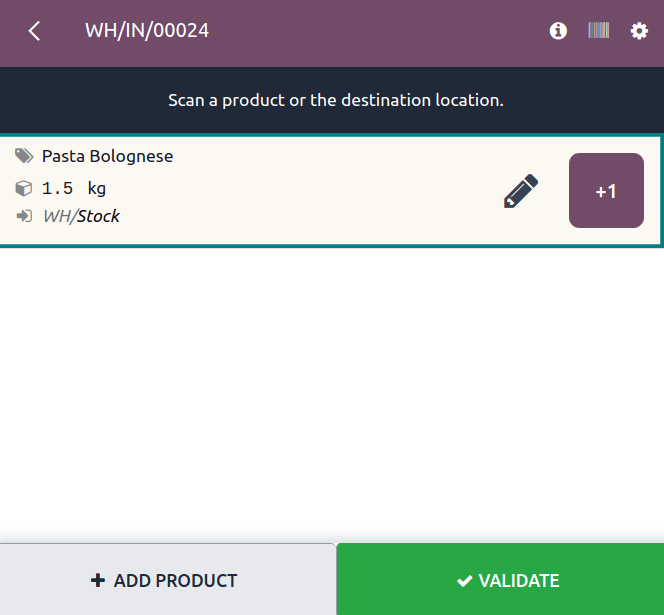Screen dimensions: 664x615
Task: Click the arrow icon beside WH/Stock
Action: pos(24,216)
